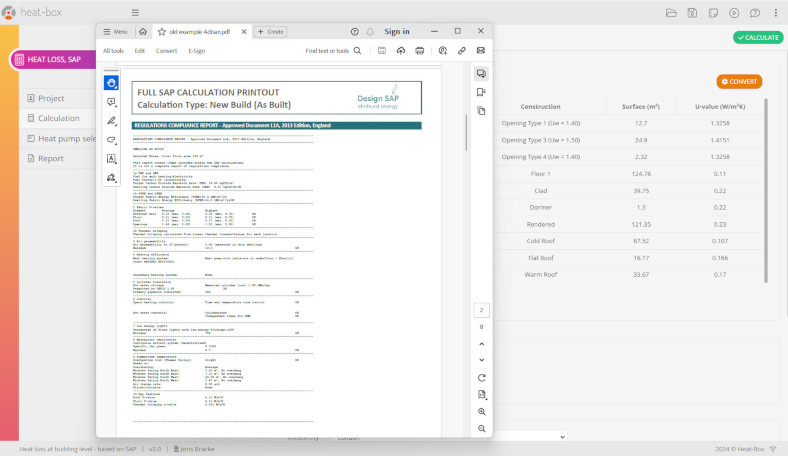Click the Construction column header
The width and height of the screenshot is (788, 456).
point(540,107)
